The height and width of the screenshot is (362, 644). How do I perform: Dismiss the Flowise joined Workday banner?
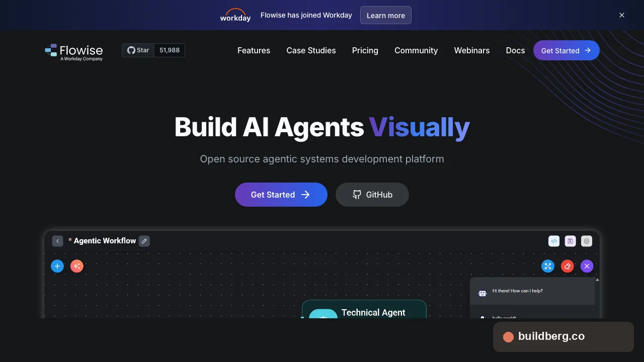click(x=622, y=15)
